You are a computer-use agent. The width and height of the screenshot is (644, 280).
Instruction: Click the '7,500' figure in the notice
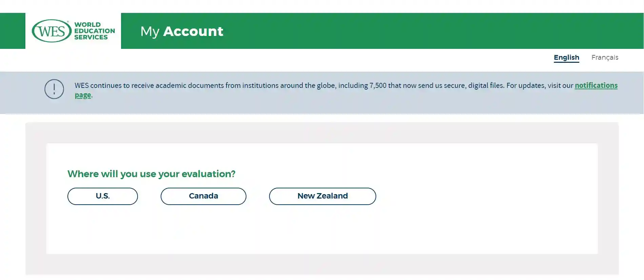point(378,86)
